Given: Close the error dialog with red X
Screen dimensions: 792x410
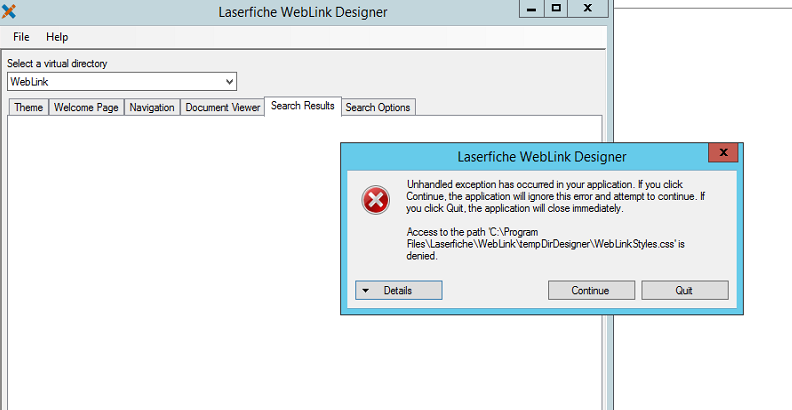Looking at the screenshot, I should [x=723, y=152].
